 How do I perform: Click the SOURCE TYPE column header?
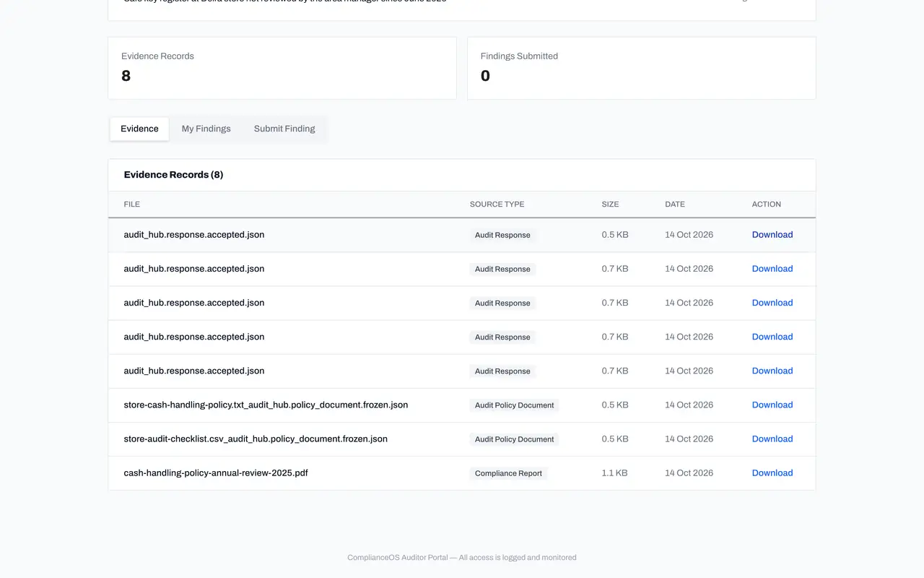pyautogui.click(x=497, y=204)
